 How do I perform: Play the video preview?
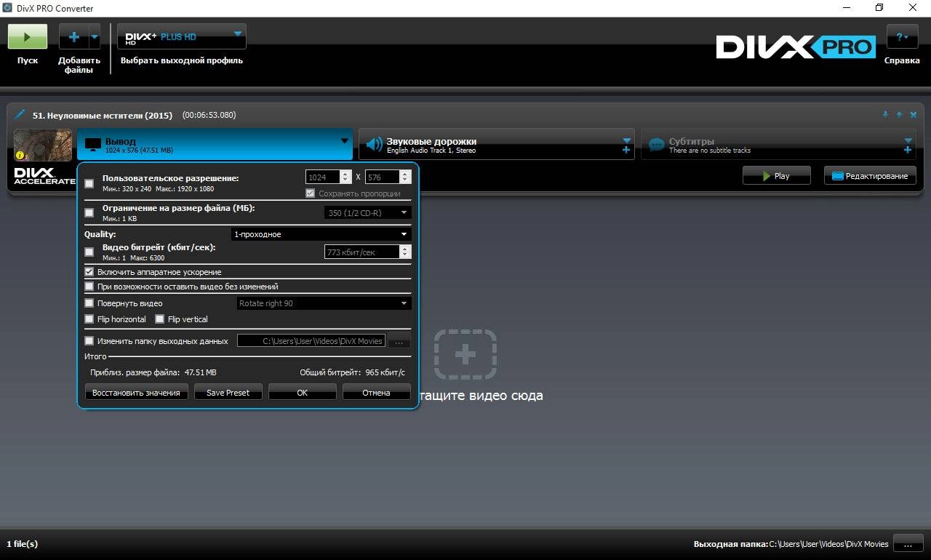click(776, 175)
